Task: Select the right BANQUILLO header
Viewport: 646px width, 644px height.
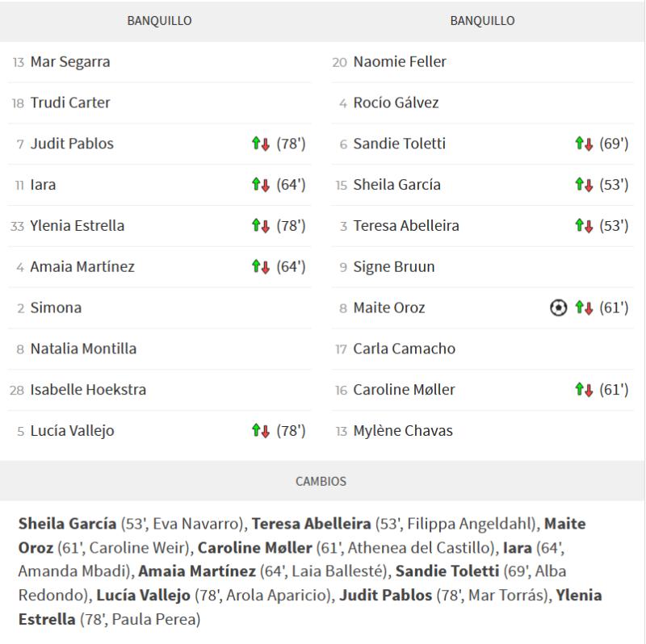Action: pos(482,21)
